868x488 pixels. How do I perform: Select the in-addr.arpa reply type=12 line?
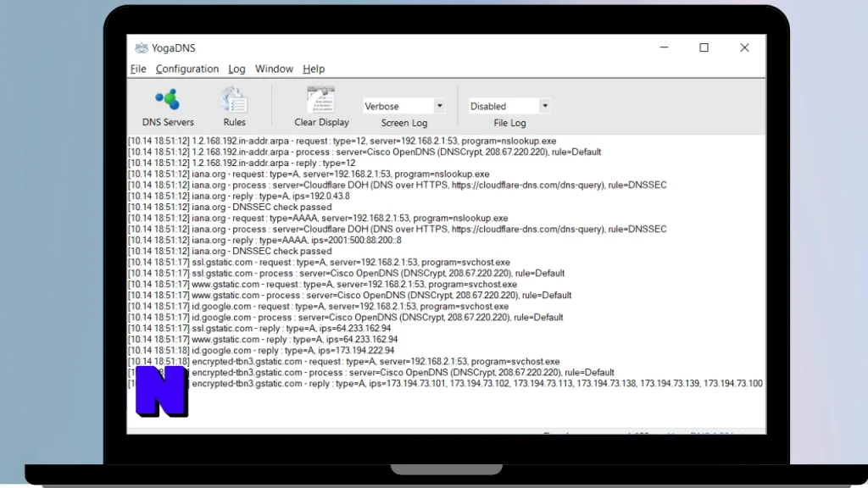pyautogui.click(x=242, y=164)
